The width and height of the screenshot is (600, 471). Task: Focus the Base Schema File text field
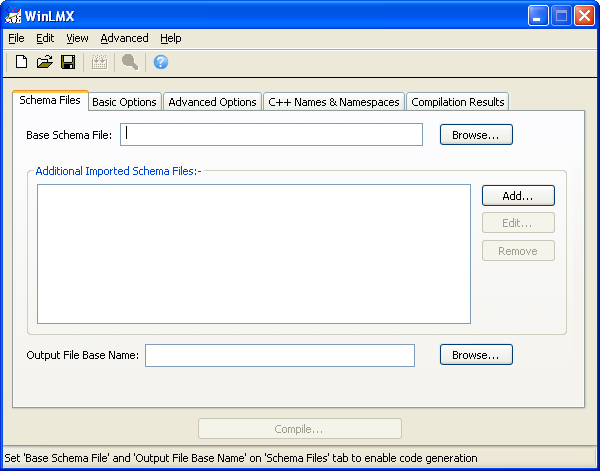coord(271,134)
